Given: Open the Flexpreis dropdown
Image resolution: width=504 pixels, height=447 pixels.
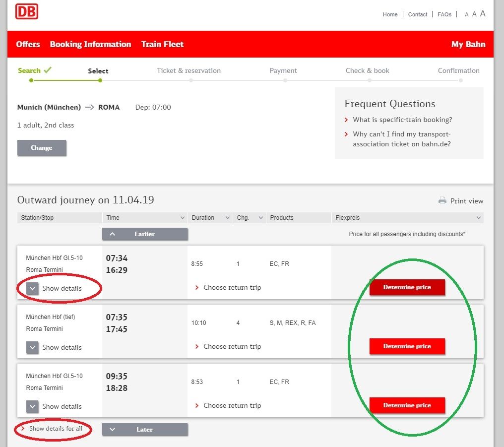Looking at the screenshot, I should click(478, 218).
